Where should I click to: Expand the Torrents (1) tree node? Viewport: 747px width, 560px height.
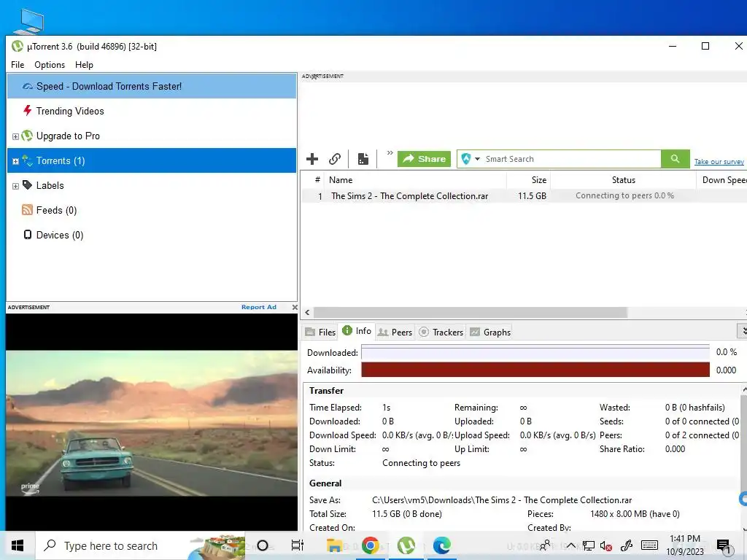[x=15, y=161]
